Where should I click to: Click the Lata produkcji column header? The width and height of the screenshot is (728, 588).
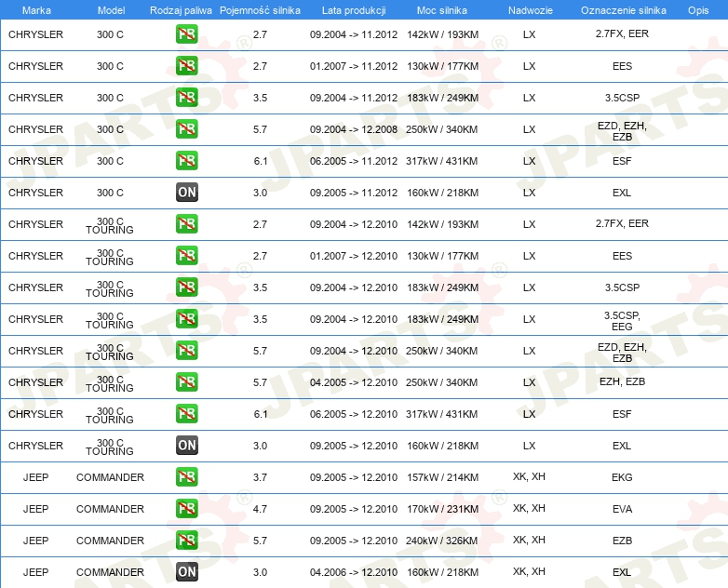(x=354, y=10)
